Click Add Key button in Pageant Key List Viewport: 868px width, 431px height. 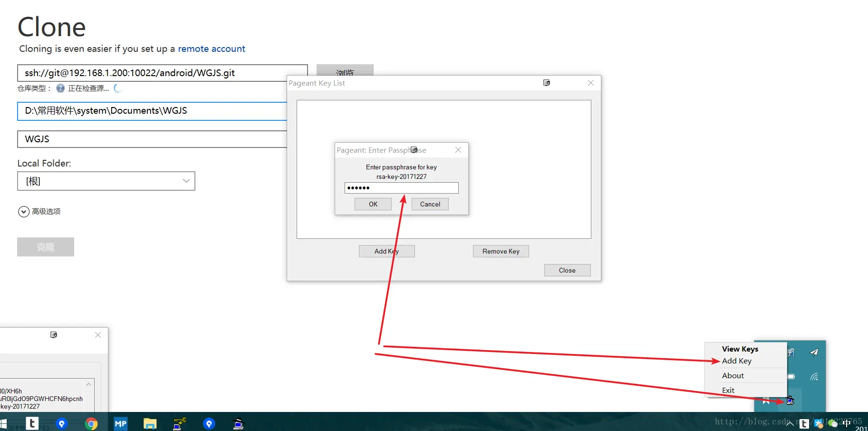click(x=387, y=251)
